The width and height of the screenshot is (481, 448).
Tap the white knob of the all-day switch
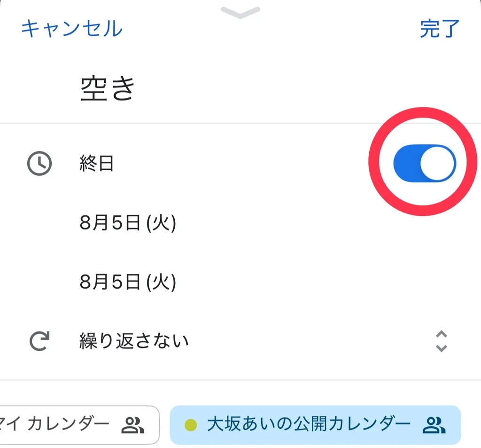point(438,163)
